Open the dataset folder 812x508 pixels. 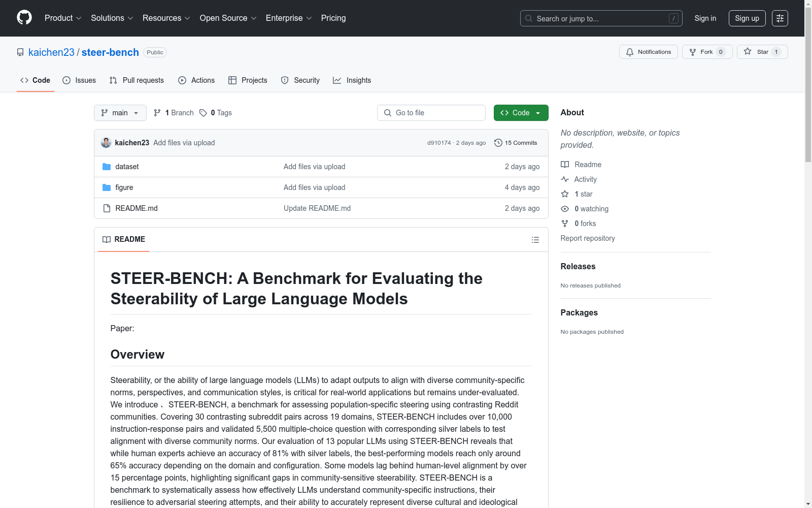127,167
